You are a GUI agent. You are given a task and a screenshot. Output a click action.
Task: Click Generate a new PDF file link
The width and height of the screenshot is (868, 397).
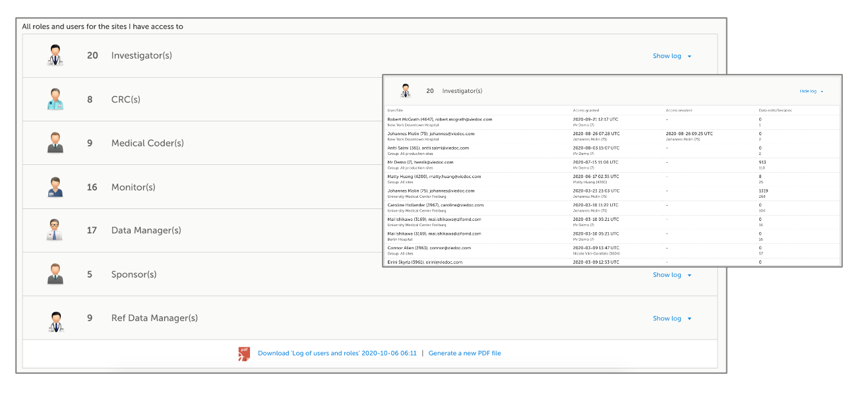[x=464, y=353]
